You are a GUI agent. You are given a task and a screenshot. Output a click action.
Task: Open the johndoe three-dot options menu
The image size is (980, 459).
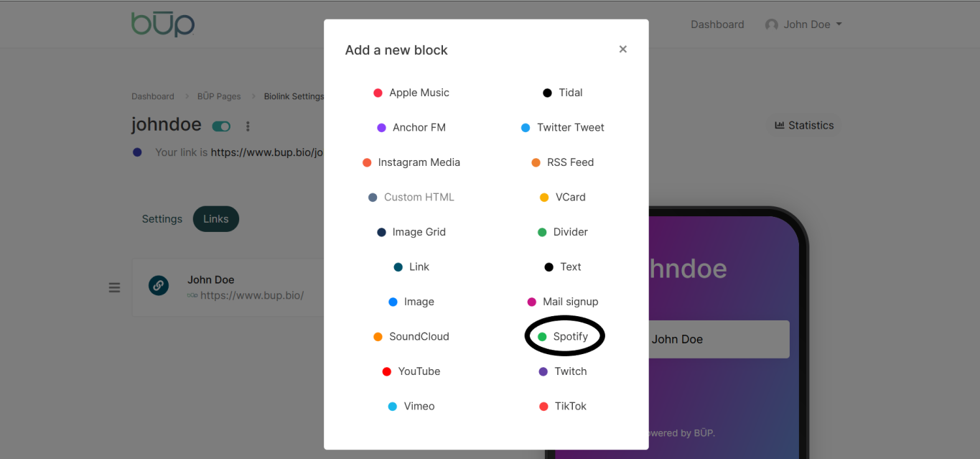tap(248, 126)
